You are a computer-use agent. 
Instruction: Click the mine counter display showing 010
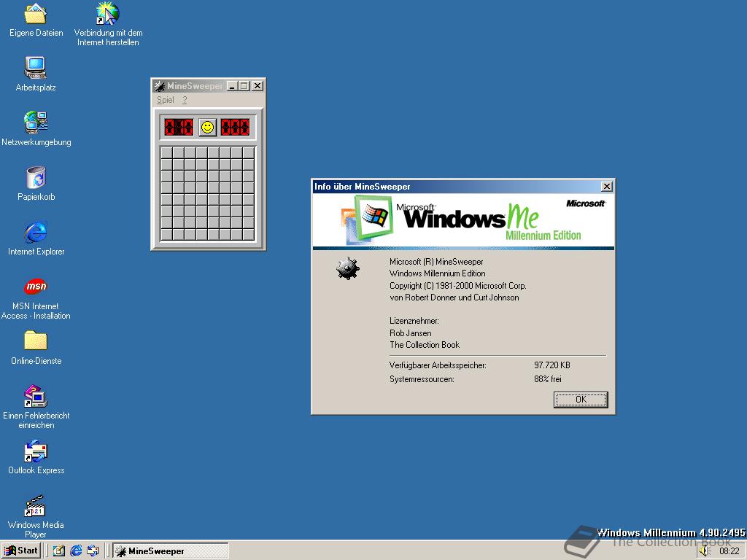pyautogui.click(x=179, y=127)
